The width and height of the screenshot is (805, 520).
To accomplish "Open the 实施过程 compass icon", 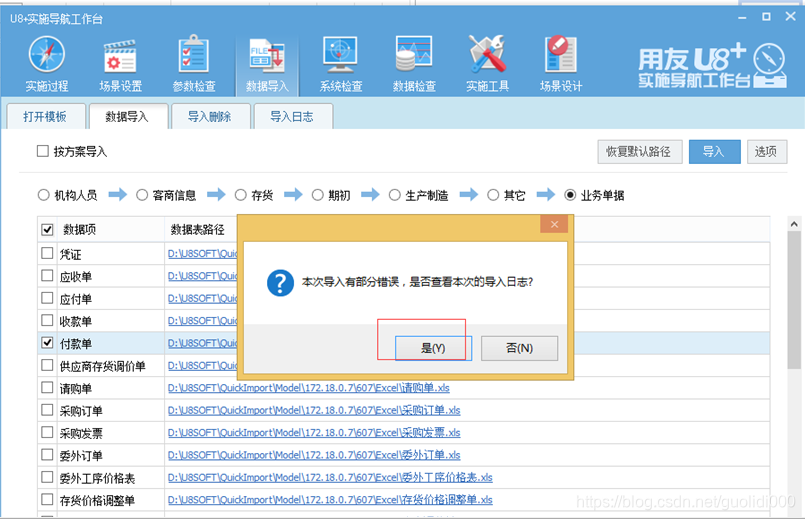I will click(x=47, y=54).
